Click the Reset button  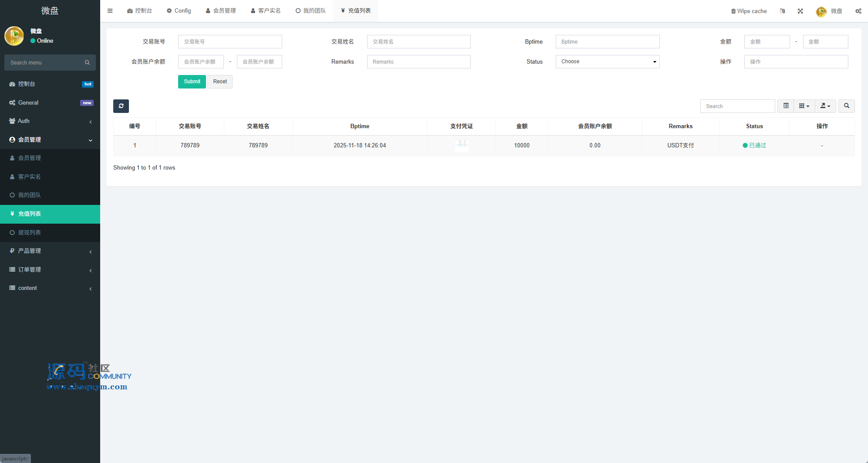(220, 82)
